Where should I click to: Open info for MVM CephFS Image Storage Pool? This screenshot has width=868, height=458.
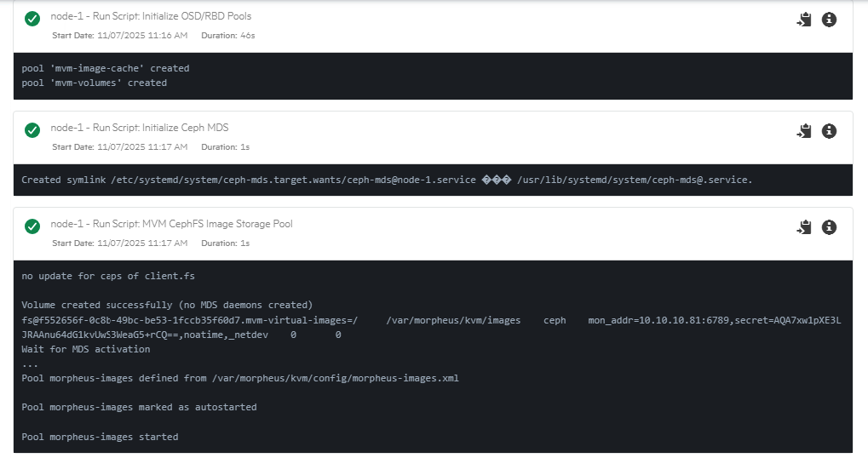(829, 227)
